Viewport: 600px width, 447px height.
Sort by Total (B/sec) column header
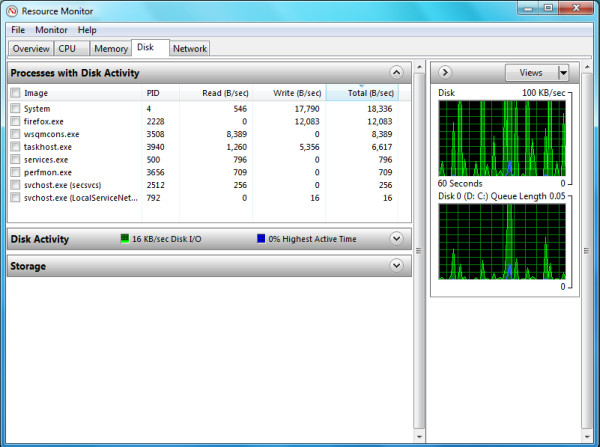point(362,93)
